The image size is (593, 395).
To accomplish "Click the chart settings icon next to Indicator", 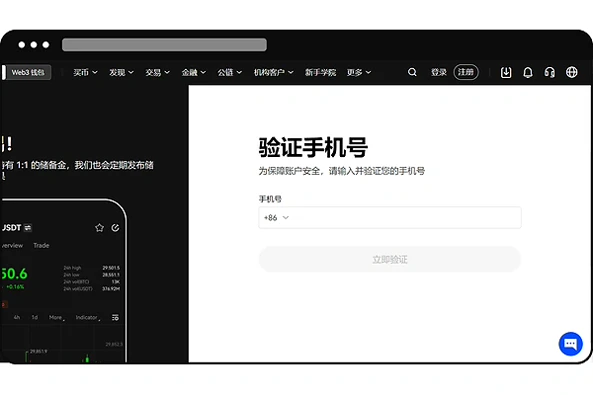I will (x=115, y=317).
